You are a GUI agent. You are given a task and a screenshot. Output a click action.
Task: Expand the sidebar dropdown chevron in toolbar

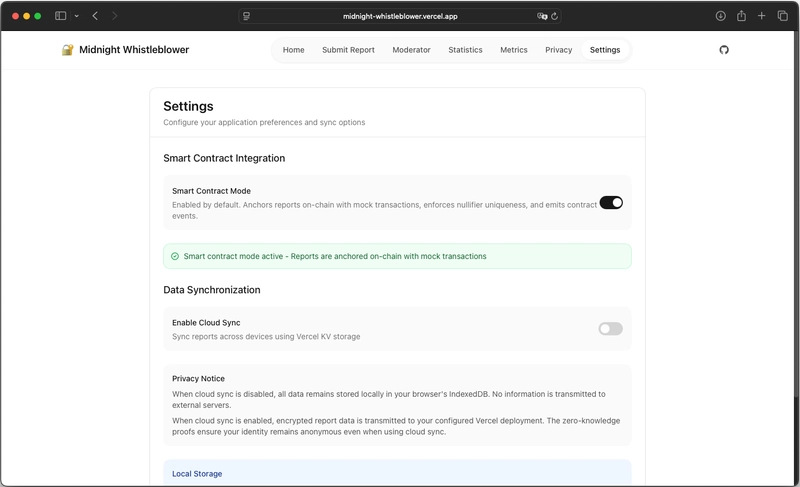(x=76, y=16)
